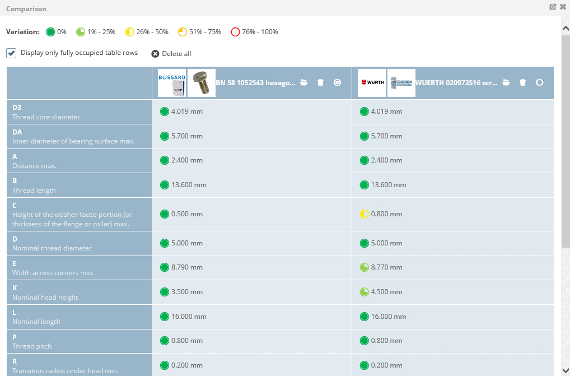Viewport: 570px width, 376px height.
Task: Select Wuerth part as reference radio
Action: (x=539, y=83)
